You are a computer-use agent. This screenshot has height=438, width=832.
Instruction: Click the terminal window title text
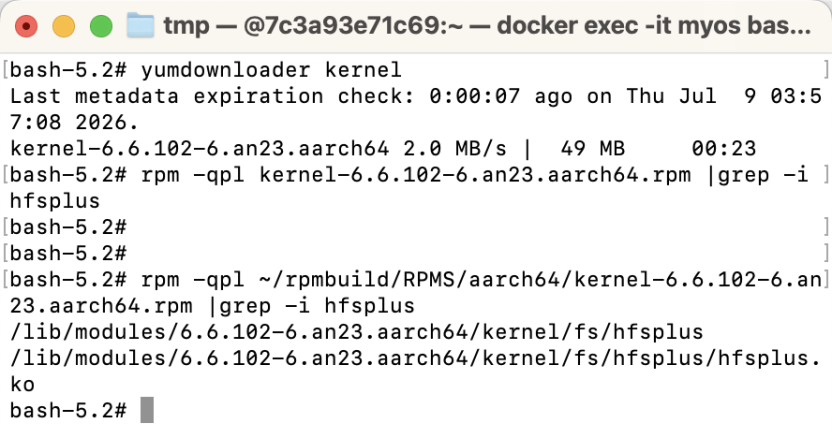pos(487,25)
